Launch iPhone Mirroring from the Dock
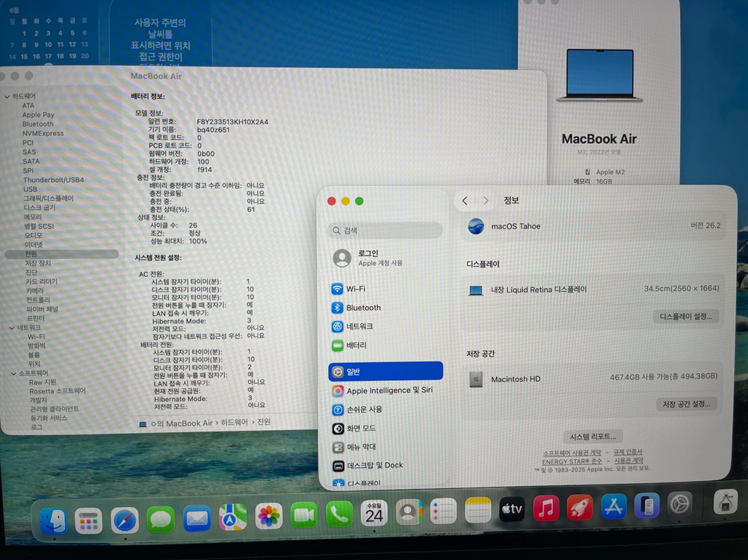The width and height of the screenshot is (748, 560). click(x=647, y=505)
